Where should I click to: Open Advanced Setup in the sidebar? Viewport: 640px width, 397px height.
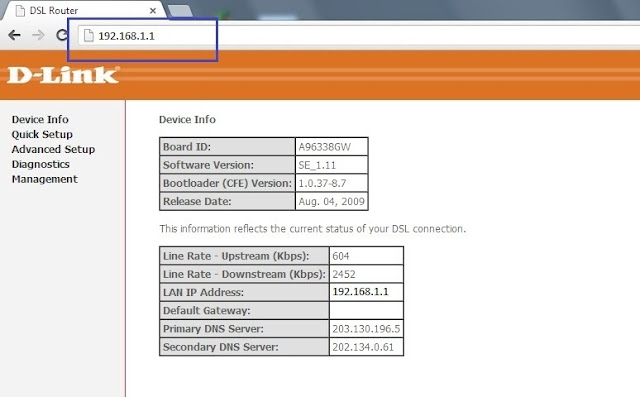(53, 149)
